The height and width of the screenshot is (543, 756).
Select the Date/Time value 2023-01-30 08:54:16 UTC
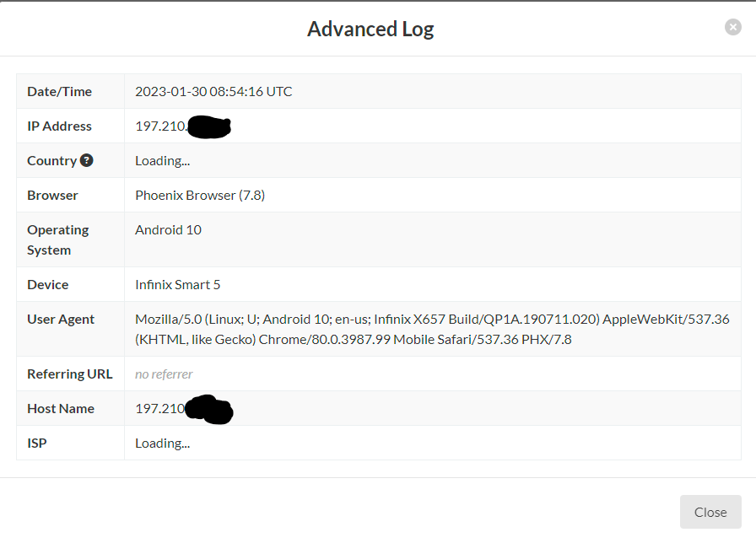[x=213, y=92]
